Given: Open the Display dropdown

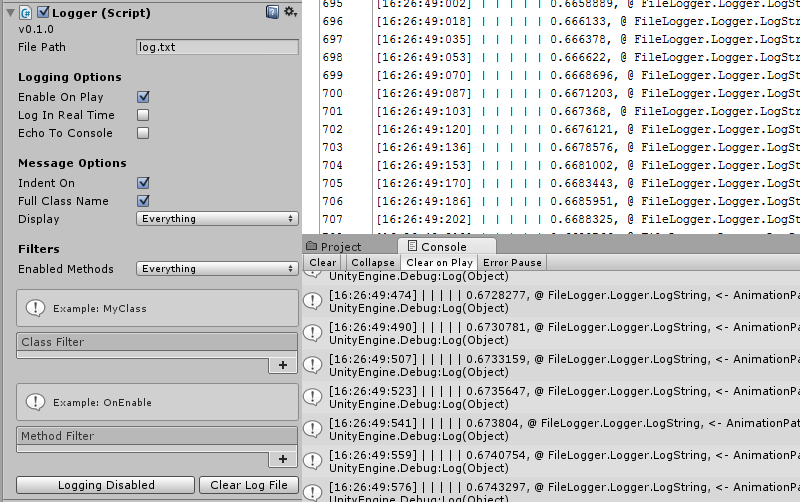Looking at the screenshot, I should tap(217, 218).
